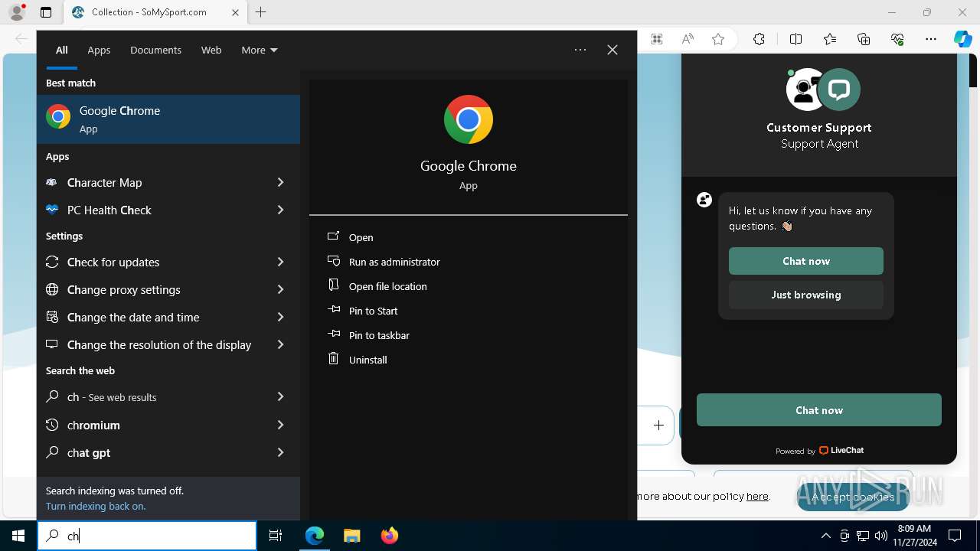Switch to the Documents search tab
Viewport: 980px width, 551px height.
pos(155,50)
